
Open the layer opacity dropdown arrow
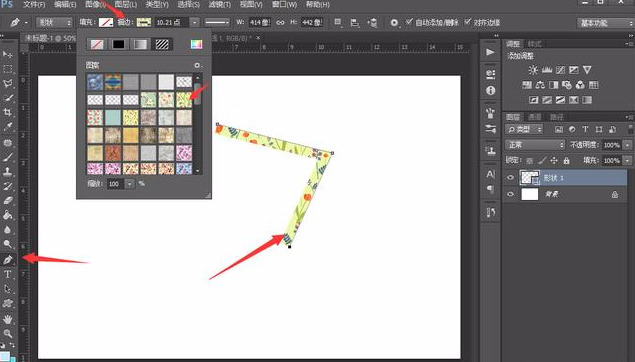pyautogui.click(x=627, y=145)
